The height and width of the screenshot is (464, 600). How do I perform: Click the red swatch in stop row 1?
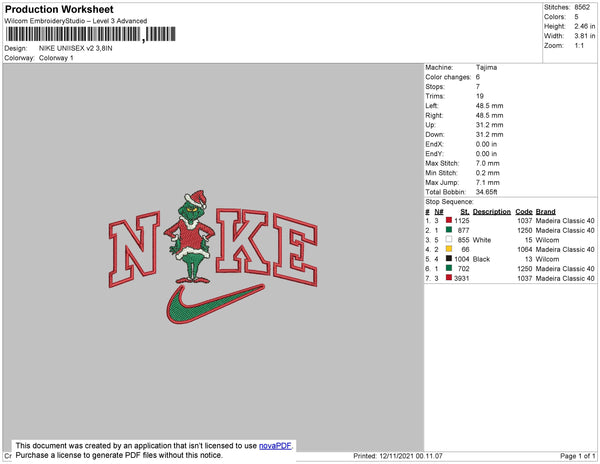(449, 220)
